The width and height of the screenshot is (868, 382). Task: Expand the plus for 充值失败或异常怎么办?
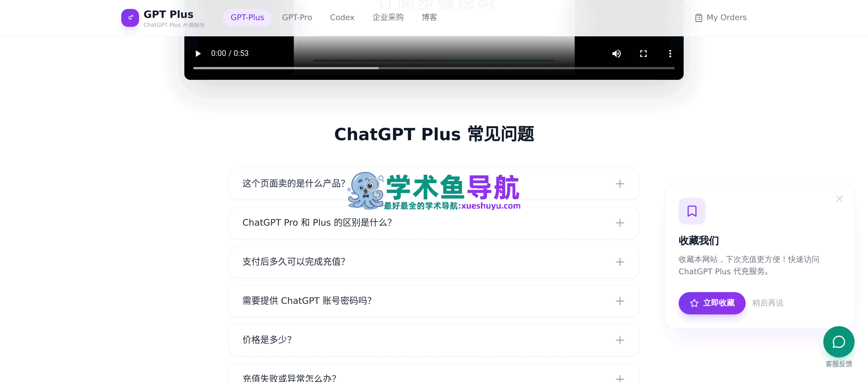click(620, 378)
